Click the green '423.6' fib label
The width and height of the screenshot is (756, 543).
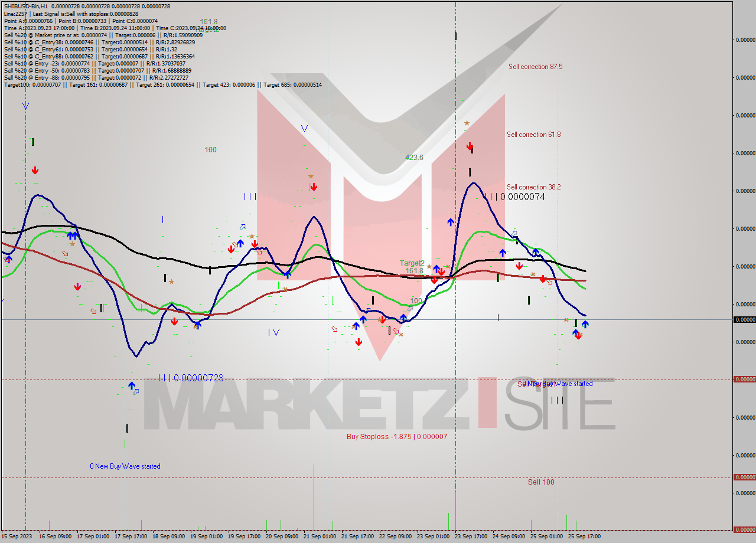click(414, 158)
